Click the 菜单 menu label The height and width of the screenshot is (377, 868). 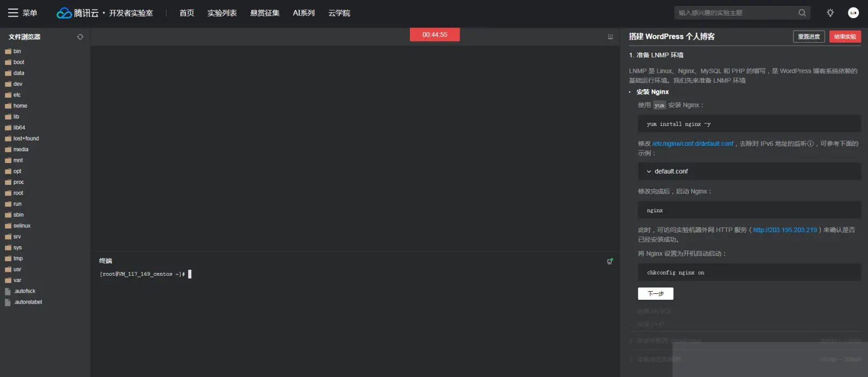(30, 13)
